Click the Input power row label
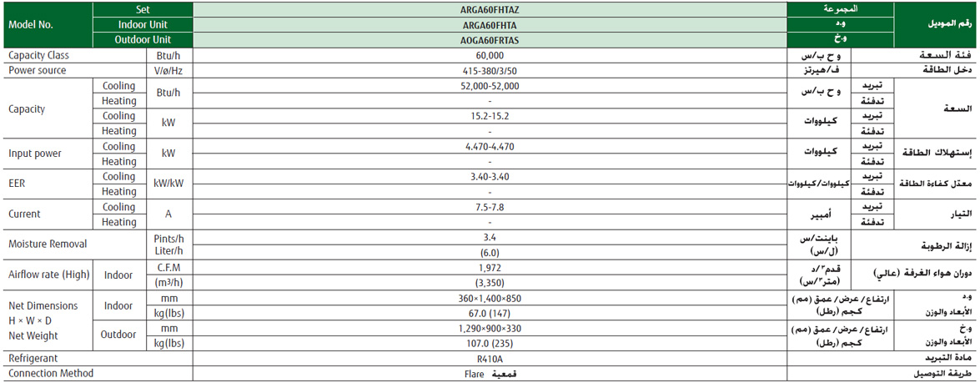 35,154
